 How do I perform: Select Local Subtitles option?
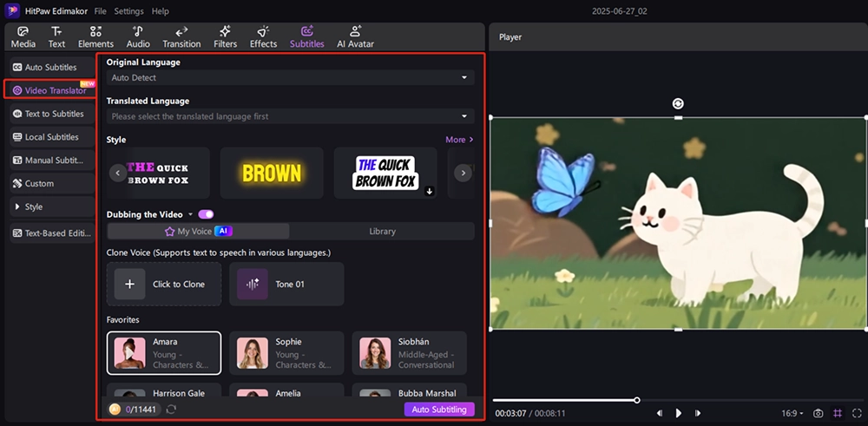(52, 137)
